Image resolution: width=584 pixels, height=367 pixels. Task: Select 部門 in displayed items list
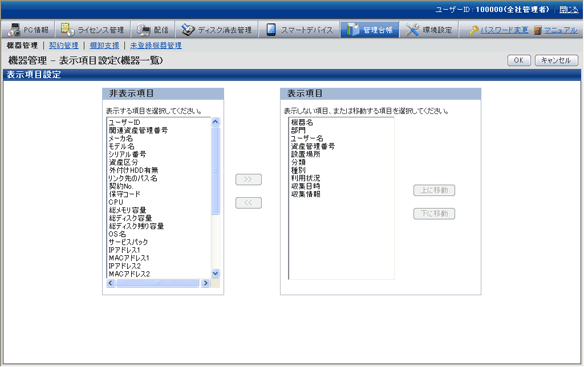(x=298, y=130)
